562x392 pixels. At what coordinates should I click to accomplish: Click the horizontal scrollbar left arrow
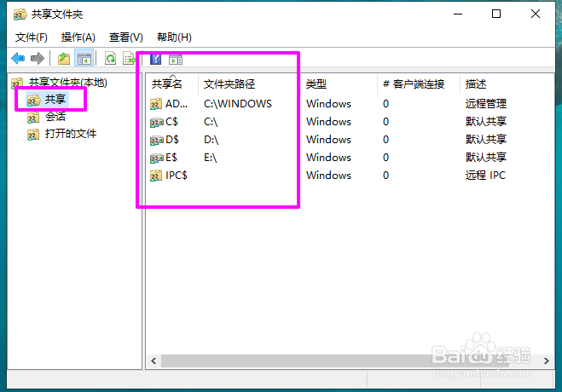coord(154,360)
